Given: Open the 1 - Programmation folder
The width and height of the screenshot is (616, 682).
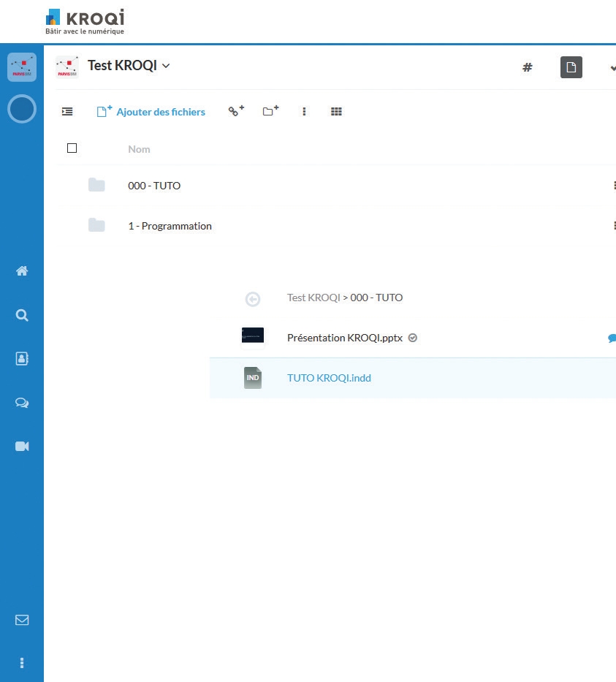Looking at the screenshot, I should pyautogui.click(x=170, y=226).
